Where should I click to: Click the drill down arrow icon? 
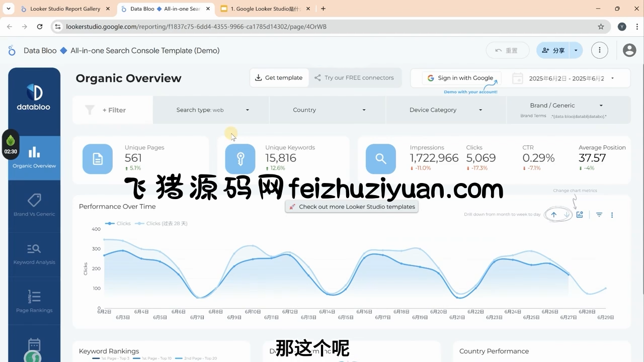[567, 215]
